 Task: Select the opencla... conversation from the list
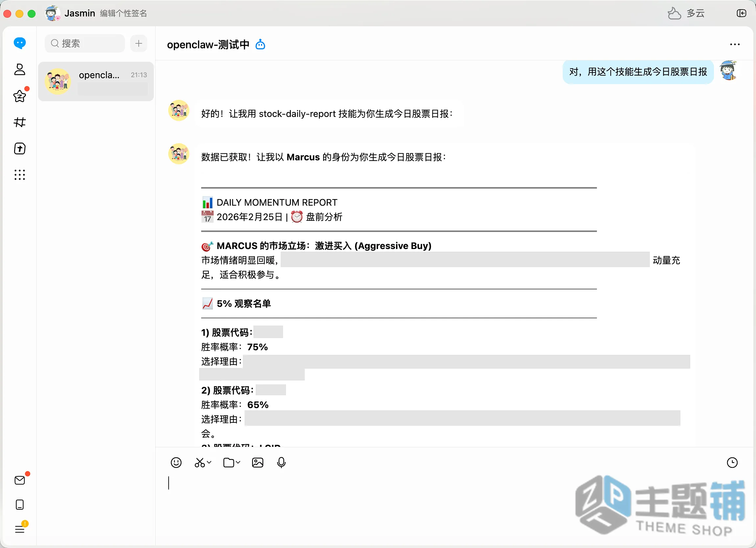tap(96, 81)
